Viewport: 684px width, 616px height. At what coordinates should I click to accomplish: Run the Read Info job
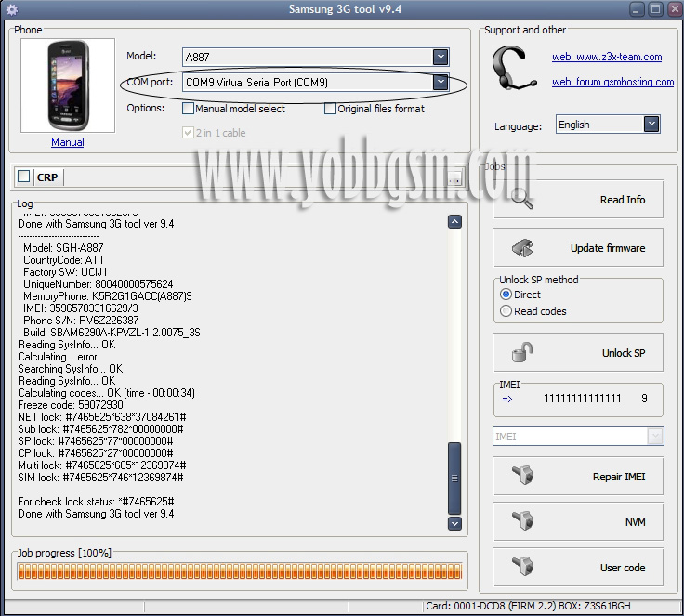[578, 200]
